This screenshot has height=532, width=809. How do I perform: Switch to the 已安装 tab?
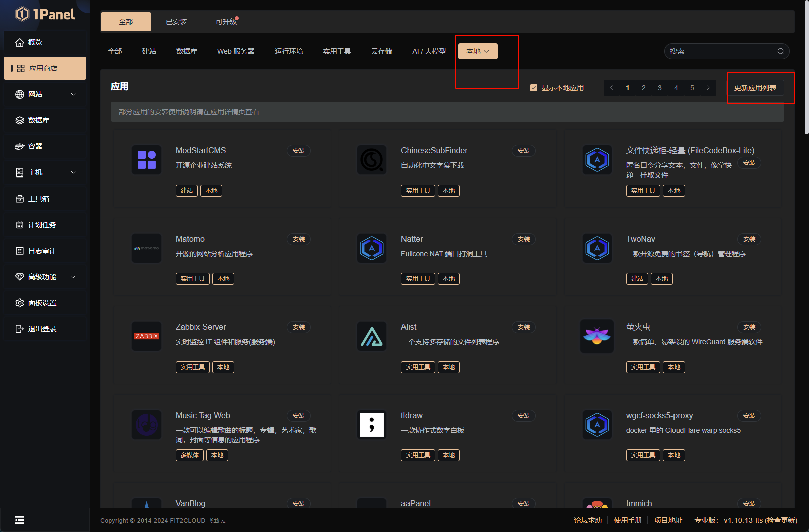pos(176,22)
